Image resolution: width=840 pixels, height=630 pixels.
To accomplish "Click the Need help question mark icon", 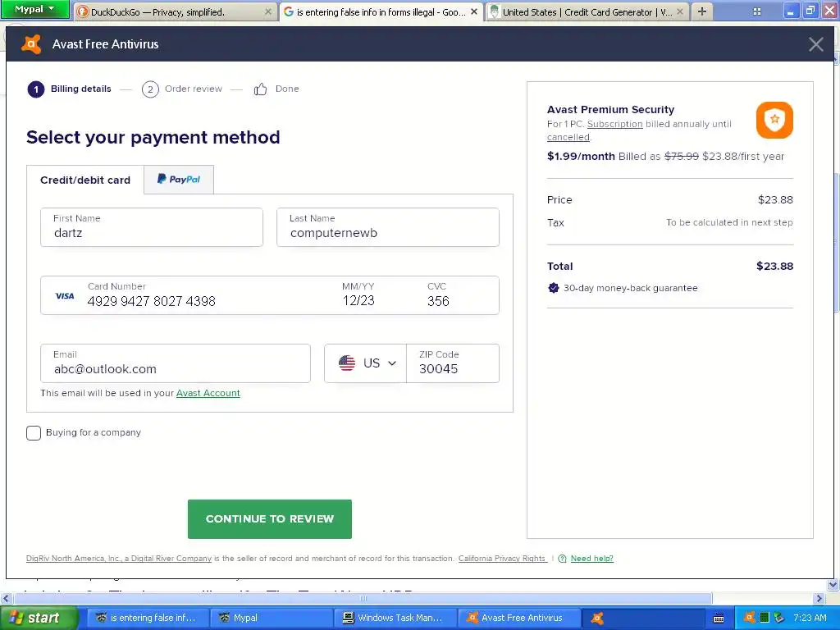I will pos(562,558).
